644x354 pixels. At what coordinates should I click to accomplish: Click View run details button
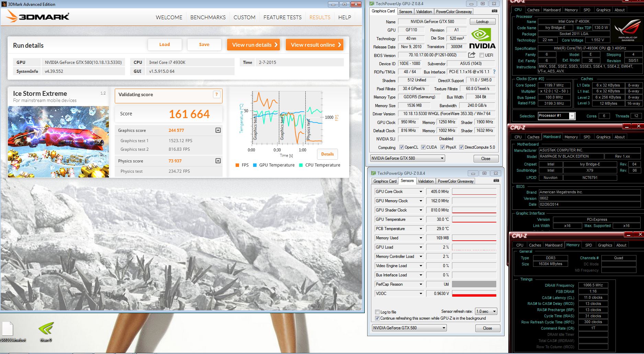[x=253, y=45]
